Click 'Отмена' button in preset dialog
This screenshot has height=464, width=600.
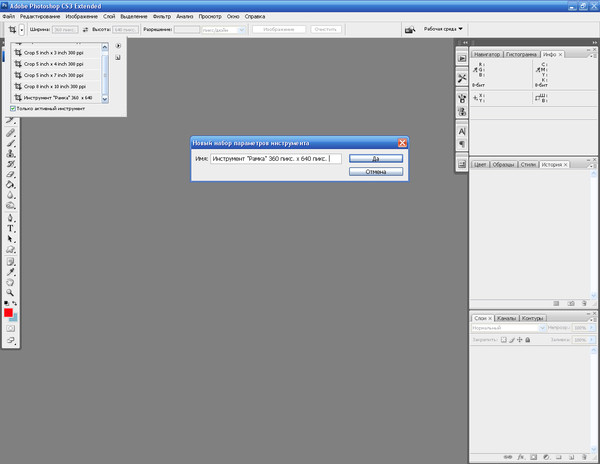coord(376,172)
